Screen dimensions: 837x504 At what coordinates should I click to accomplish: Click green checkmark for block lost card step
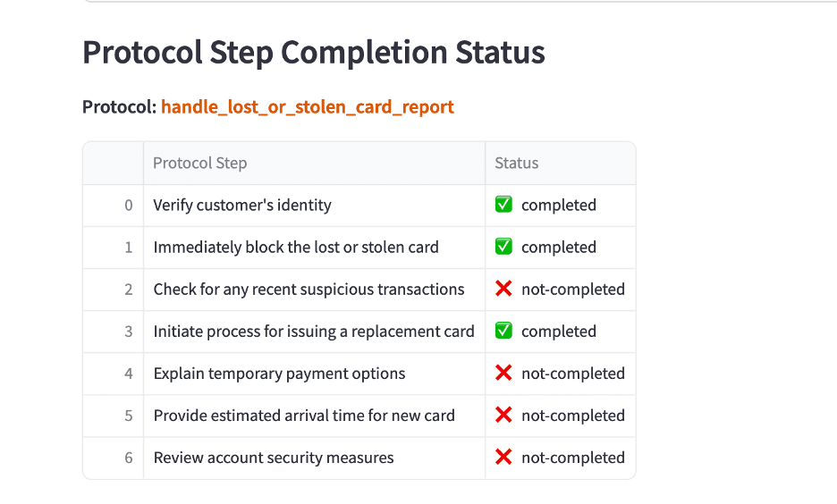(x=503, y=247)
